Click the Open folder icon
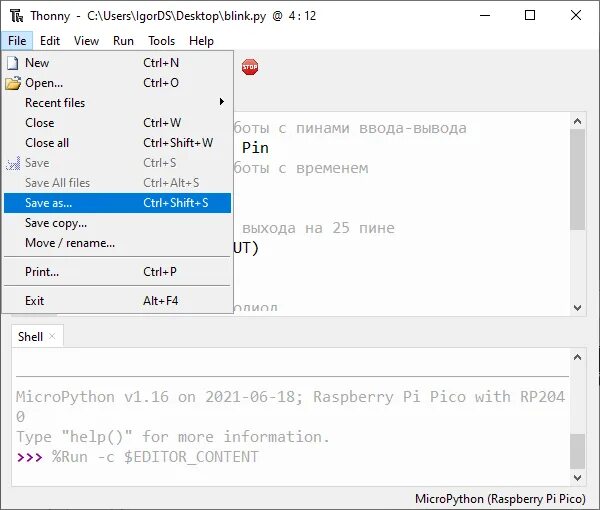This screenshot has width=600, height=510. [x=13, y=83]
